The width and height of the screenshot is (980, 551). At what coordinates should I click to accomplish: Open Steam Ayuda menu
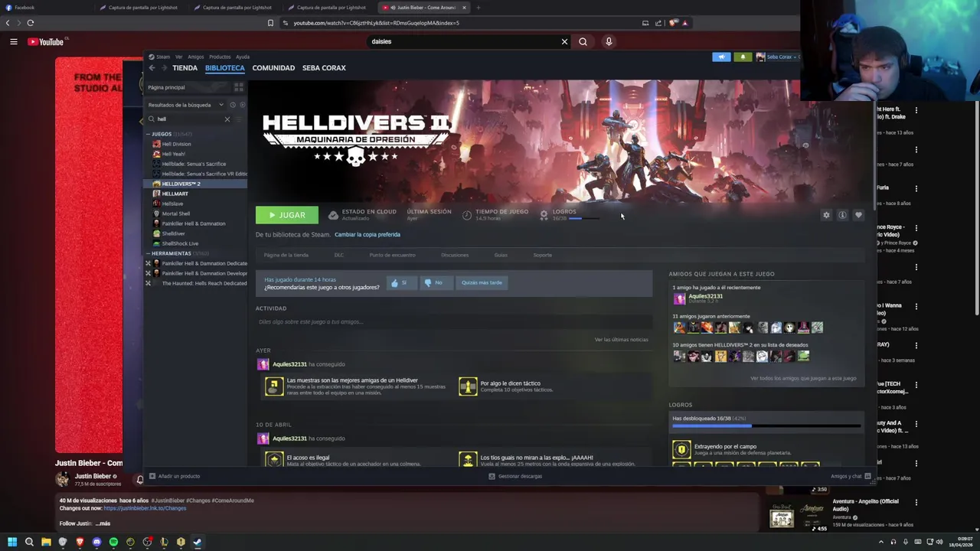tap(243, 57)
